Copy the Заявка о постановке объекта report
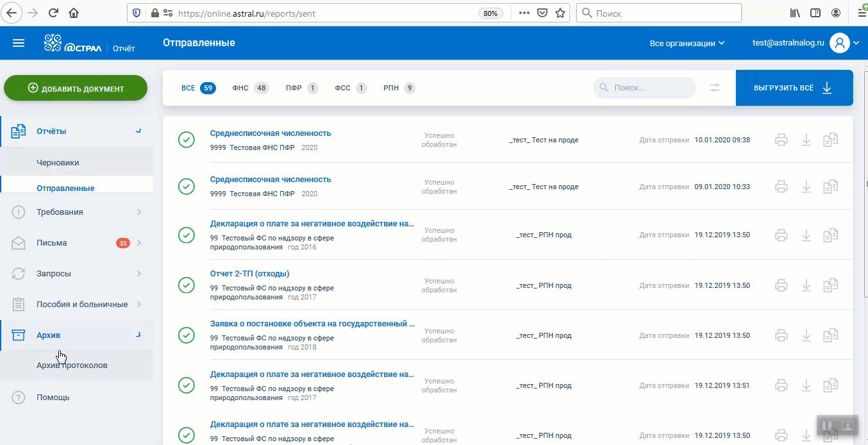This screenshot has width=868, height=445. click(831, 335)
